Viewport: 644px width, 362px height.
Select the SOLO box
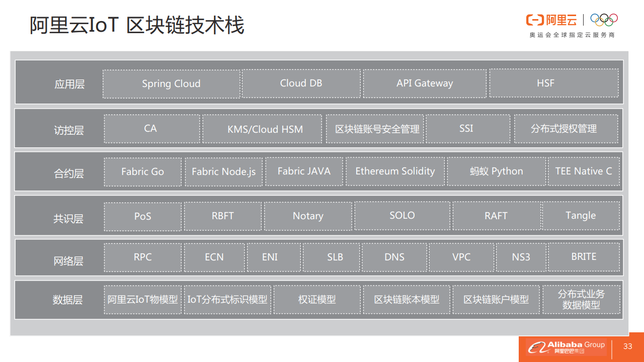pos(402,216)
